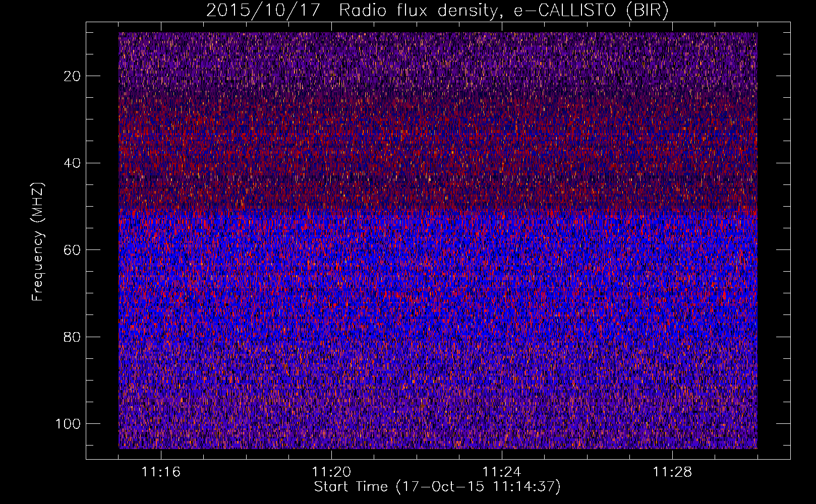Click the 11:28 time tick label
This screenshot has width=816, height=504.
coord(672,472)
